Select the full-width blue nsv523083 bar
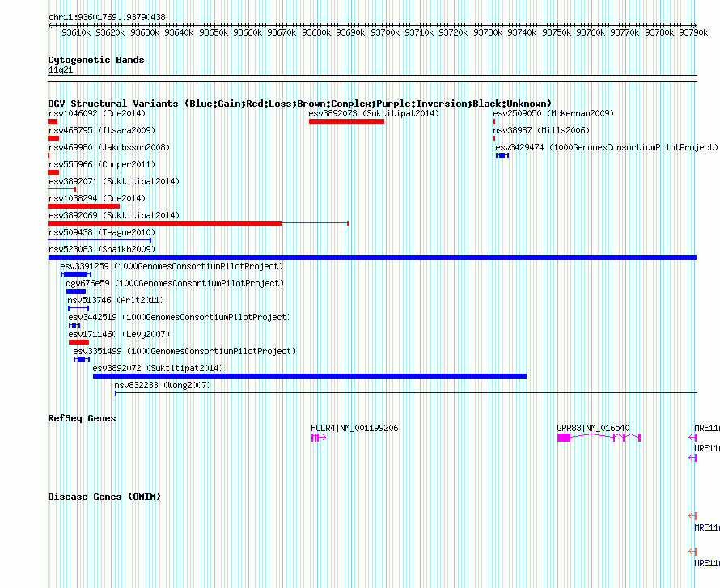 pos(372,257)
